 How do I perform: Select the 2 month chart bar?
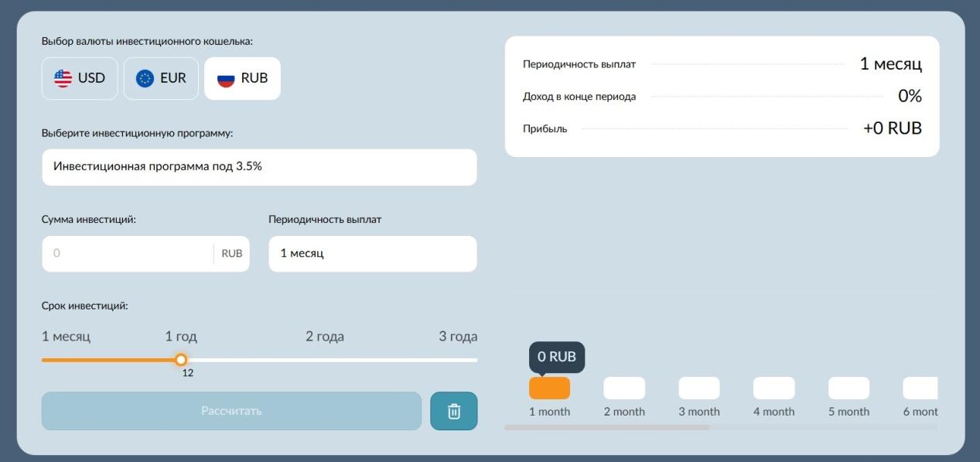[624, 388]
